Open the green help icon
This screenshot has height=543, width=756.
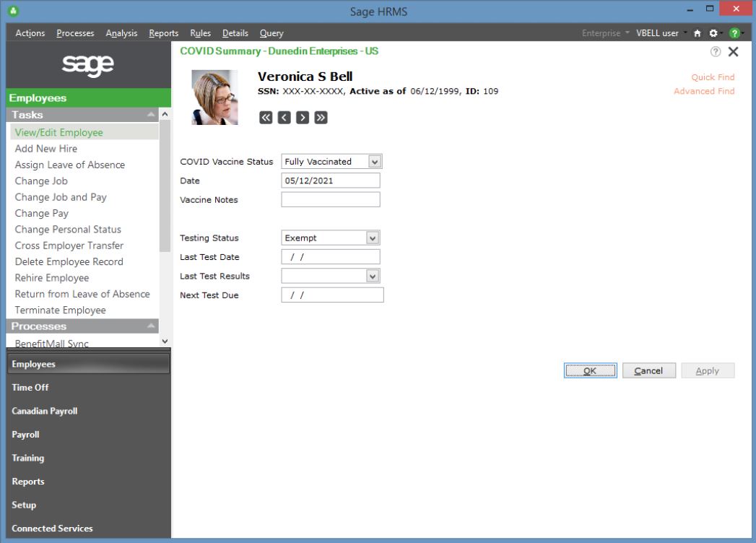pos(734,33)
